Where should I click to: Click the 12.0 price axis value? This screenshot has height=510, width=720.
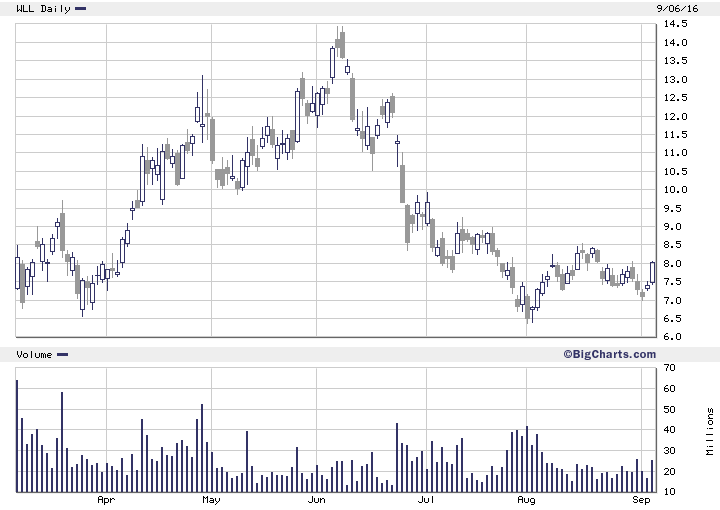[675, 117]
